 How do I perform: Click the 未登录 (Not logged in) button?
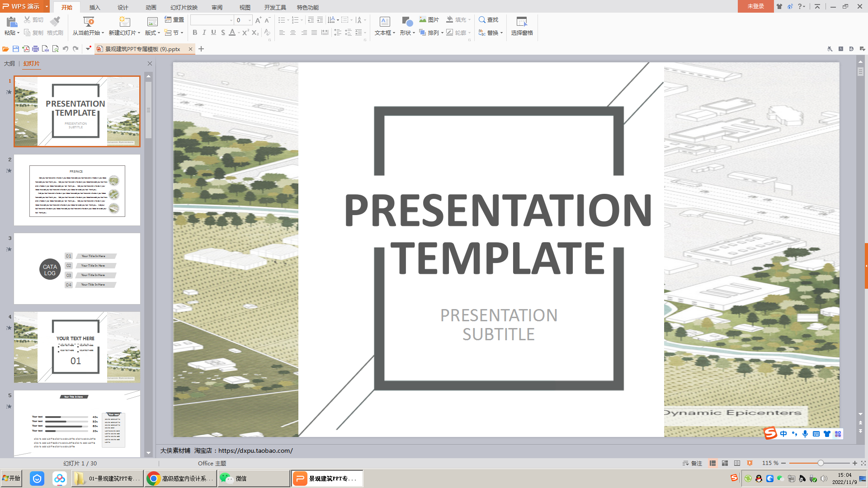click(x=755, y=6)
